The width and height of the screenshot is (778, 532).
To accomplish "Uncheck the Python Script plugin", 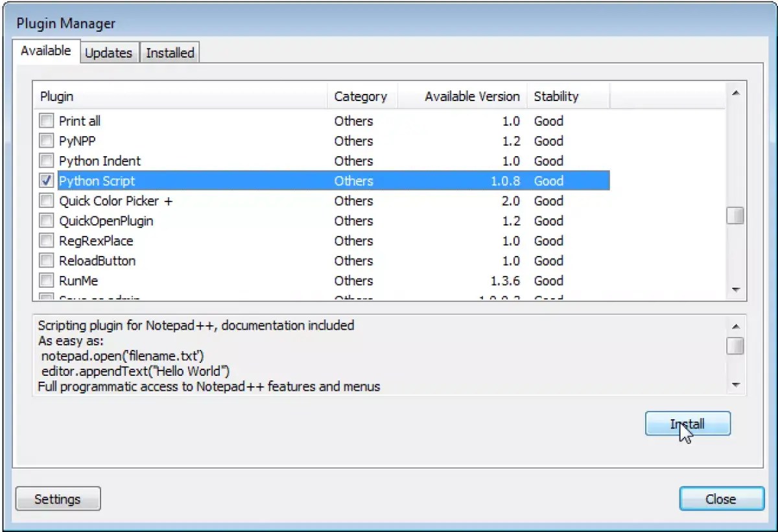I will point(46,181).
